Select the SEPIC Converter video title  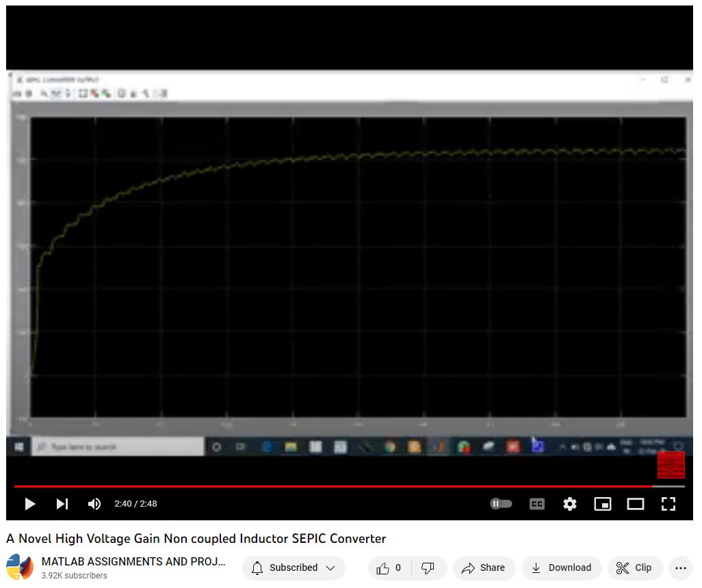[x=196, y=538]
